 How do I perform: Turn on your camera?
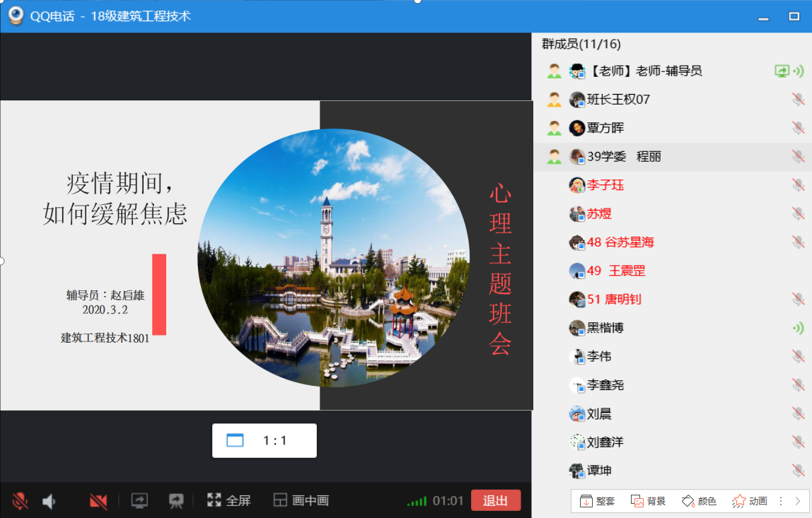click(x=98, y=500)
